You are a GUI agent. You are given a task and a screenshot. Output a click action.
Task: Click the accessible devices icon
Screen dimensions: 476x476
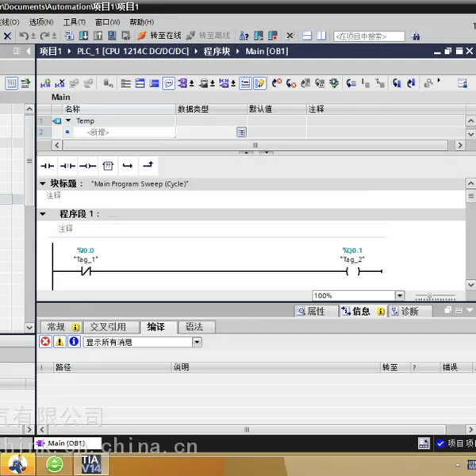click(x=244, y=36)
